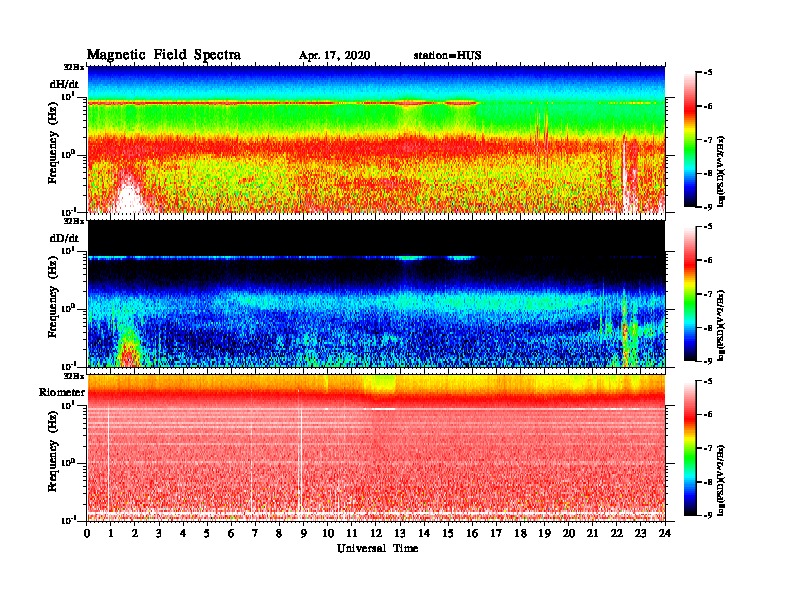Screen dimensions: 792x612
Task: Click the "-5" tick on dH/dt color scale
Action: pyautogui.click(x=708, y=73)
